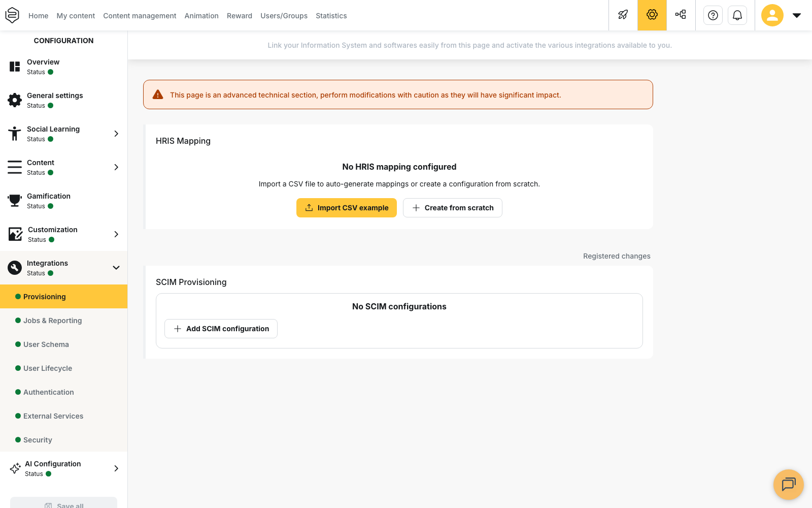The width and height of the screenshot is (812, 508).
Task: Go to the Home menu
Action: tap(39, 16)
